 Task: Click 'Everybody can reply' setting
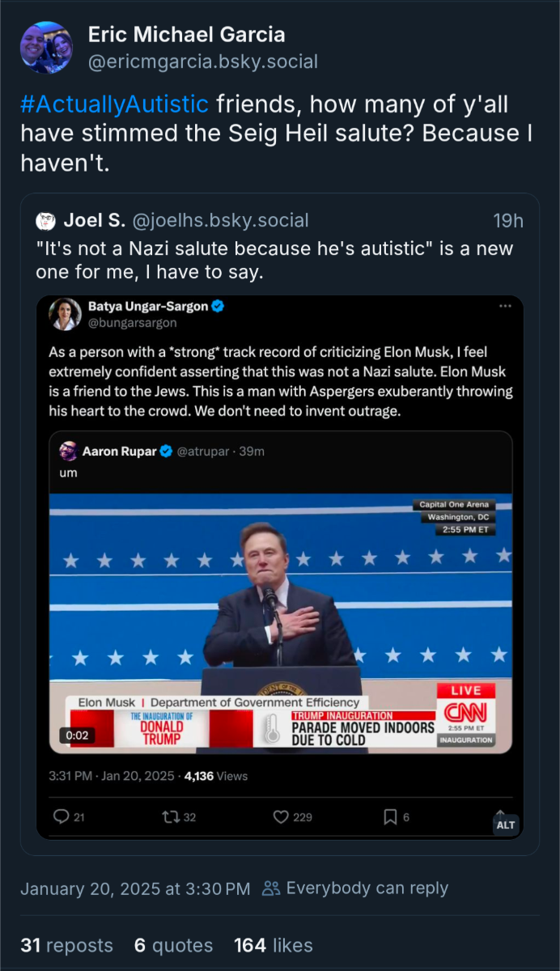tap(355, 888)
